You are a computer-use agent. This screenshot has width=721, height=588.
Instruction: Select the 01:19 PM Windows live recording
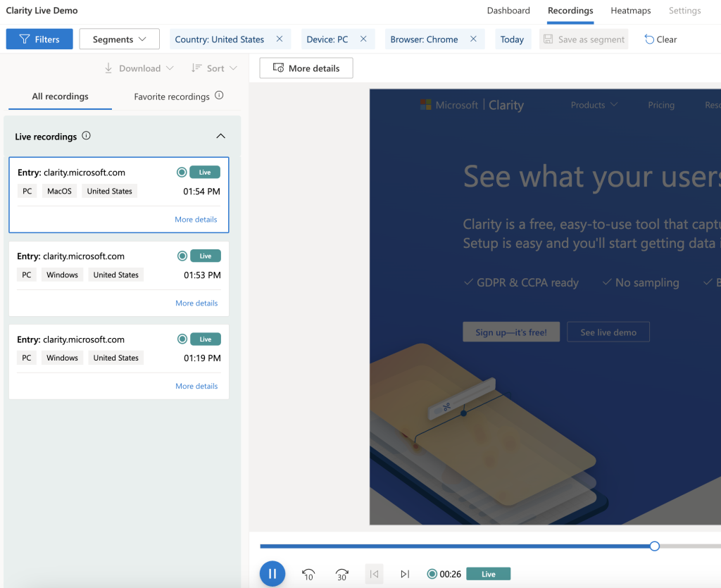tap(118, 362)
